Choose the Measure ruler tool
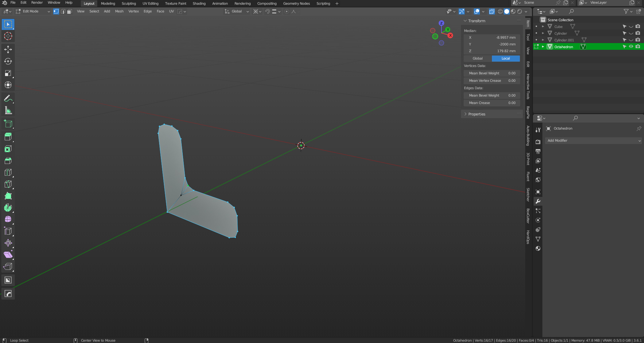Viewport: 644px width, 343px height. point(8,110)
